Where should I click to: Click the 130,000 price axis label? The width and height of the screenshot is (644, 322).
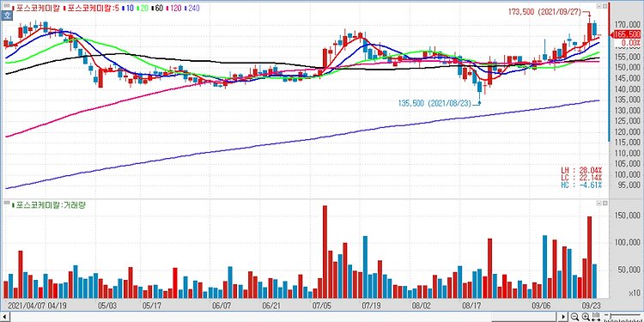click(628, 111)
